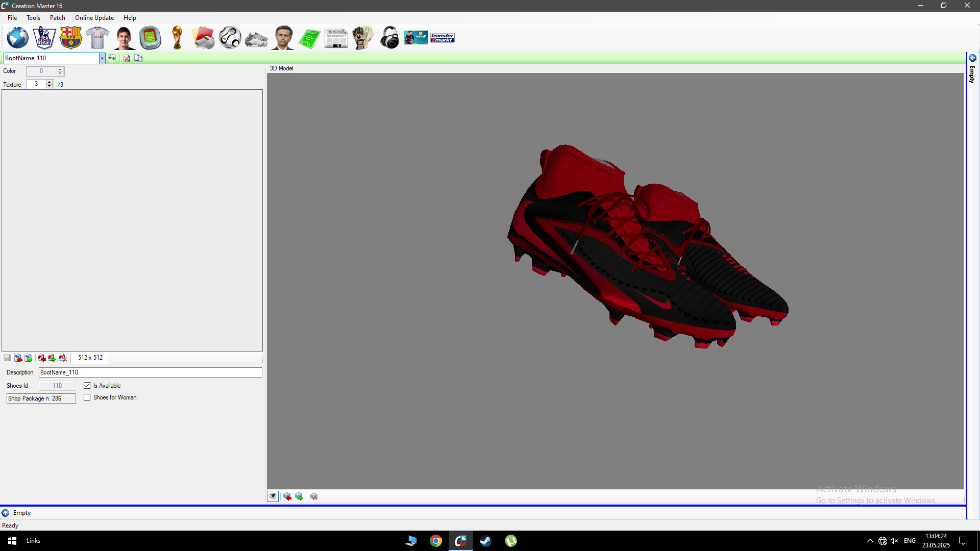This screenshot has width=980, height=551.
Task: Click the import texture image icon with red arrow
Action: click(18, 358)
